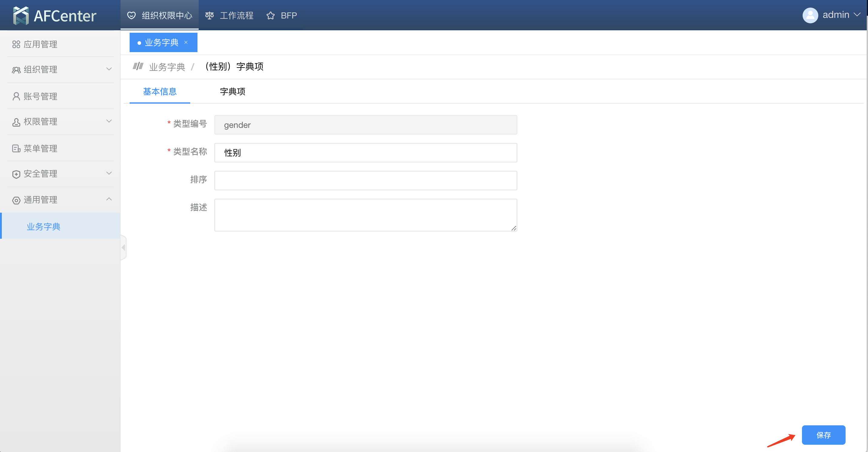The image size is (868, 452).
Task: Click the 组织管理 sidebar label
Action: [x=41, y=70]
